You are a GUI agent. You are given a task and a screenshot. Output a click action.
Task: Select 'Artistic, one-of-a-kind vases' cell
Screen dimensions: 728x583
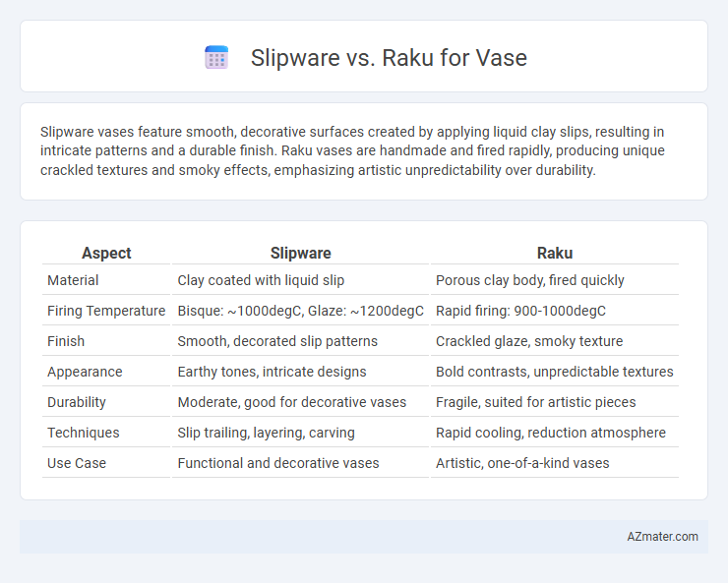pos(522,463)
